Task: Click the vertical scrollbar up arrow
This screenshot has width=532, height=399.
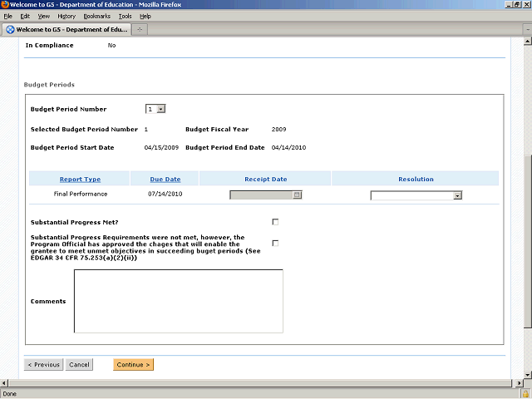Action: pyautogui.click(x=528, y=42)
